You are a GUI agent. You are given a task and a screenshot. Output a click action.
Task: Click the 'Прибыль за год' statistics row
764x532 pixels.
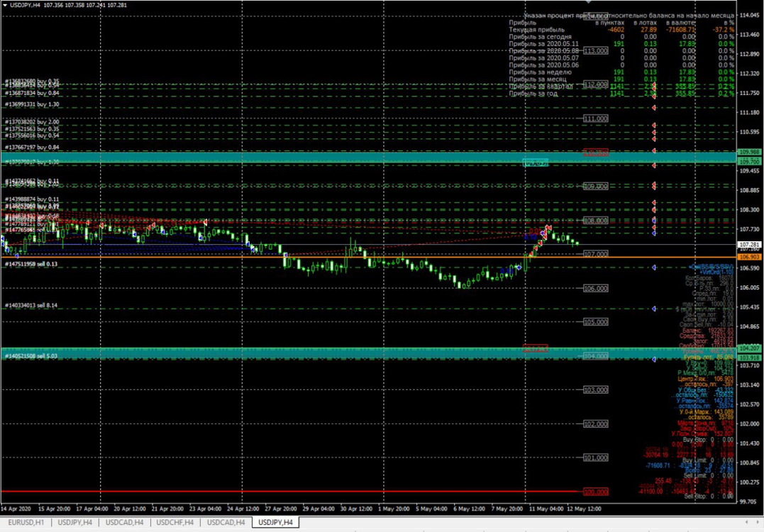point(621,93)
